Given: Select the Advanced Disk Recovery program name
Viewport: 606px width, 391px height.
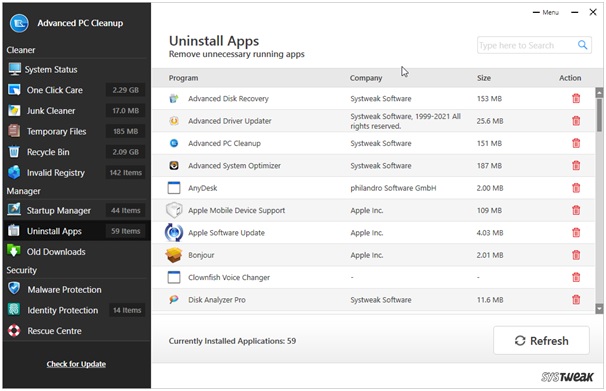Looking at the screenshot, I should tap(228, 99).
